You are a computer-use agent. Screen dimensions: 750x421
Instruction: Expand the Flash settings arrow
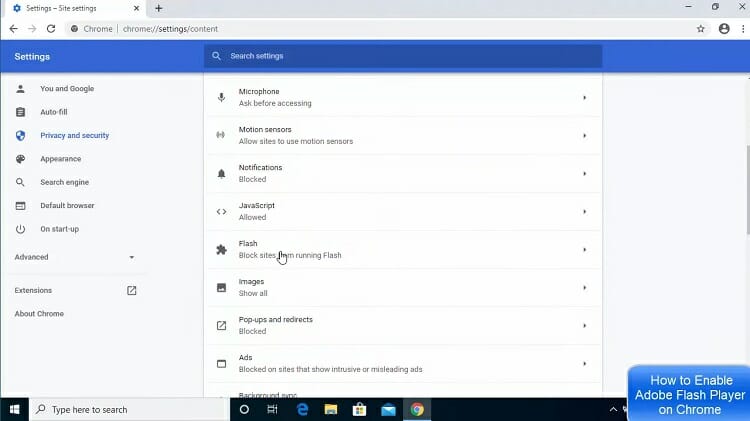[585, 249]
